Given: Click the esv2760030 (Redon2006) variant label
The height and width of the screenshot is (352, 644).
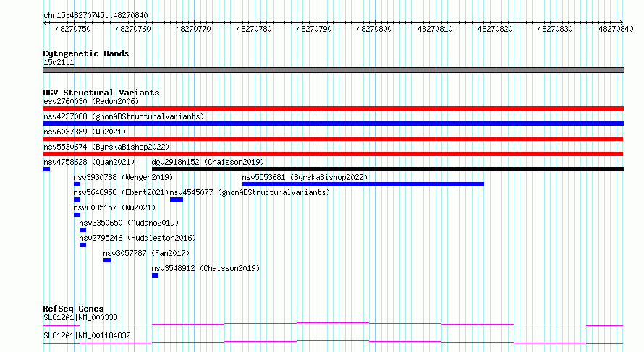Looking at the screenshot, I should pos(91,101).
